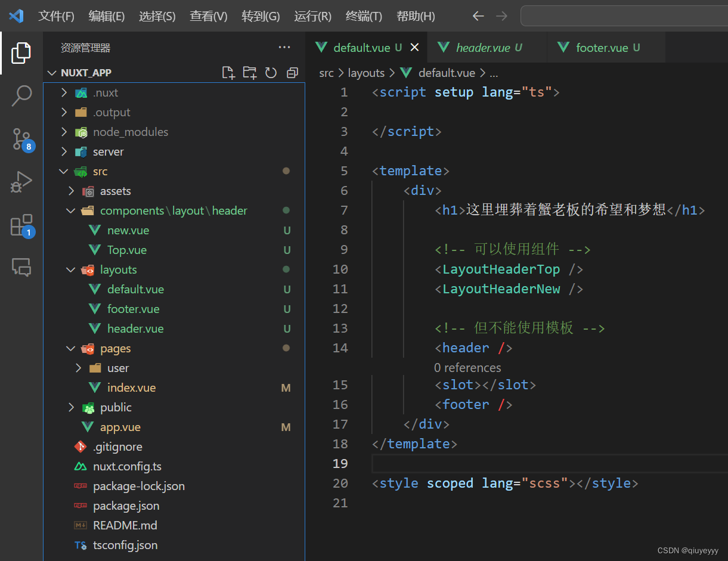
Task: Open explorer views and more actions menu
Action: (x=284, y=48)
